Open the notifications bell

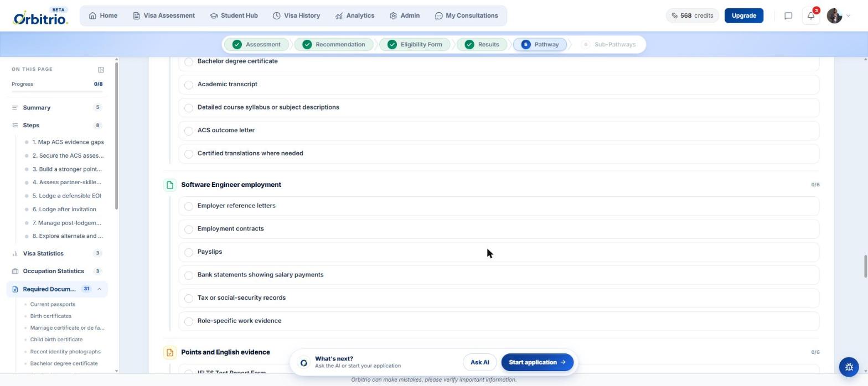[x=811, y=16]
